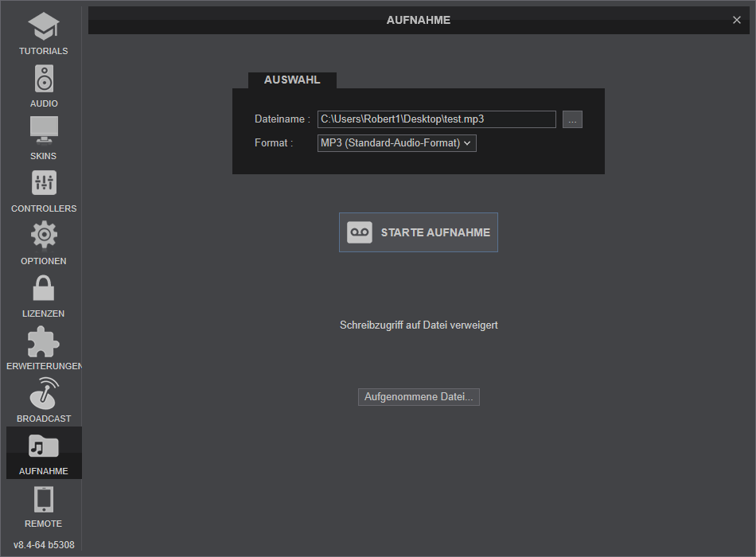Browse for file with the ... button
The image size is (756, 557).
pos(572,119)
